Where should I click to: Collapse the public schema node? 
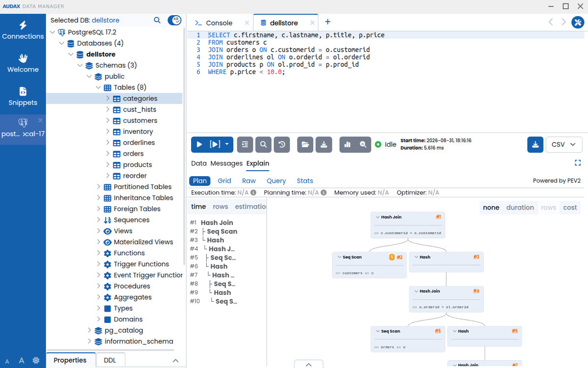[89, 77]
